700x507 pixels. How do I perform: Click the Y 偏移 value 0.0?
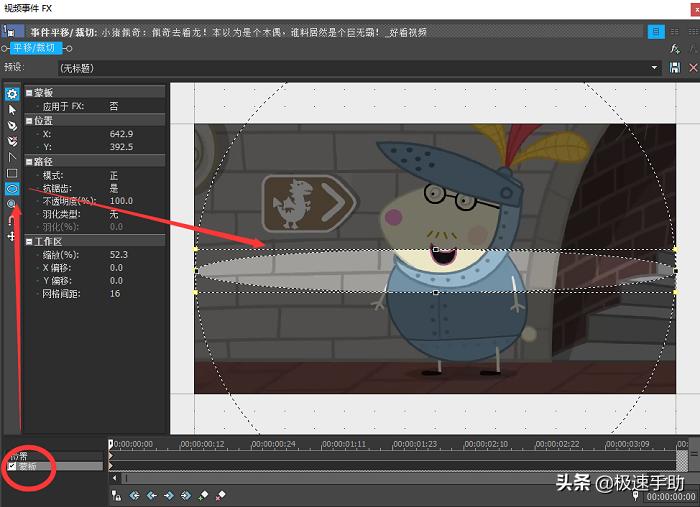coord(116,281)
